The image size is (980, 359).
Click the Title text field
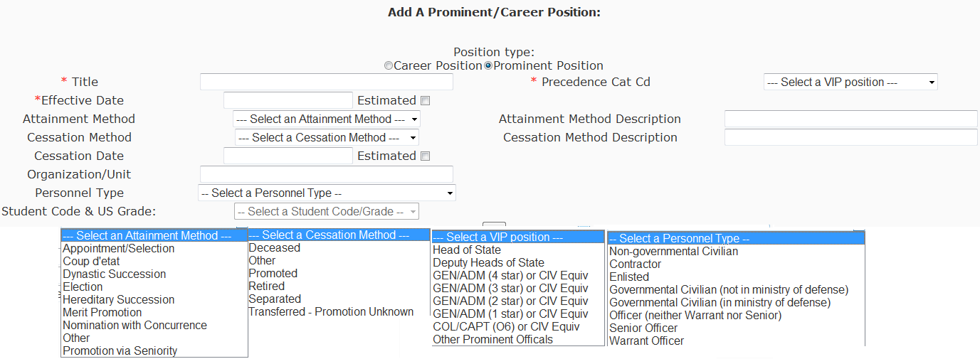pyautogui.click(x=326, y=82)
